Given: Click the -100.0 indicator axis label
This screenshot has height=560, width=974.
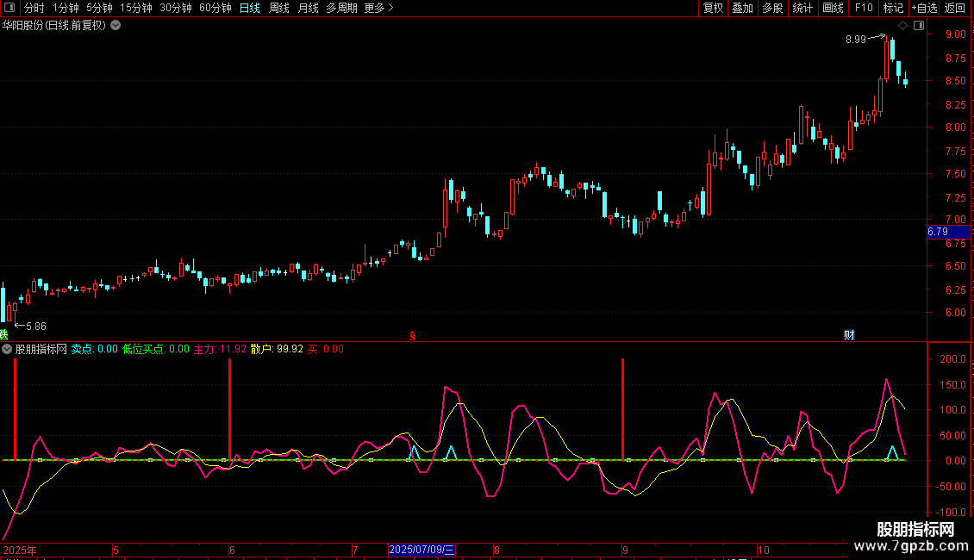Looking at the screenshot, I should coord(952,513).
